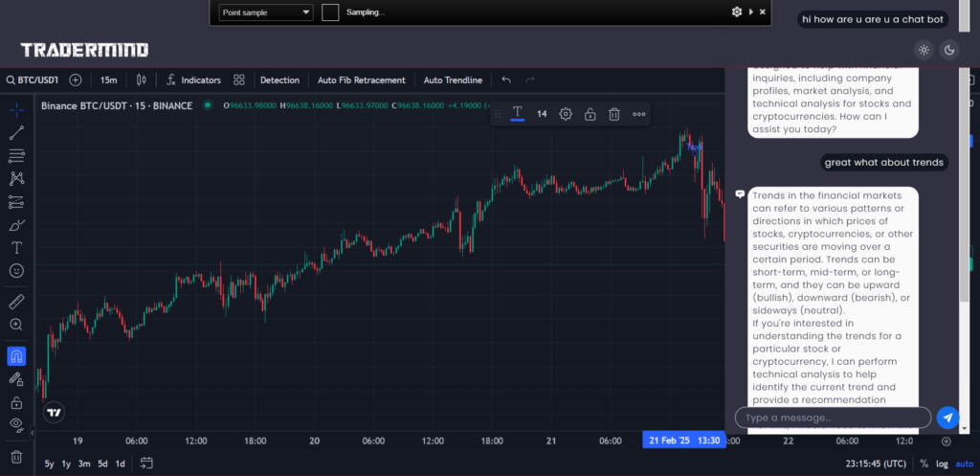Select the crosshair cursor tool
This screenshot has height=476, width=980.
click(17, 111)
